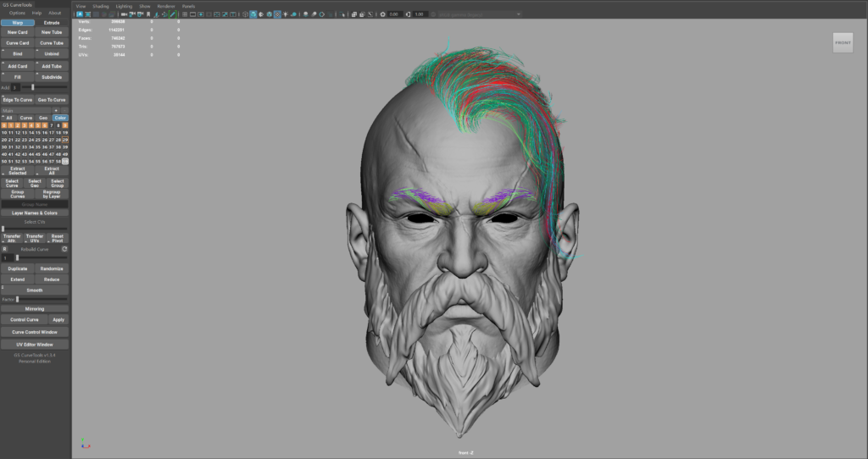Click the plus icon beside Main layer dropdown

[57, 110]
